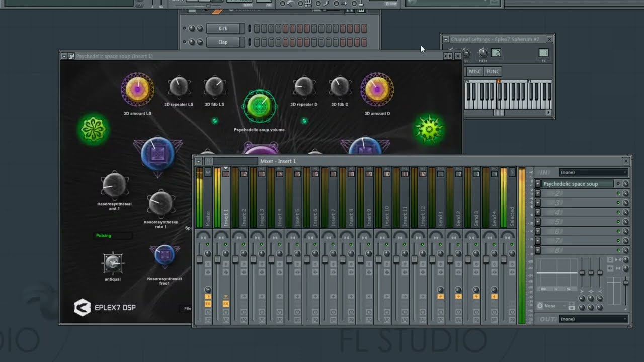Click the 3D amount LS mandala knob

pos(137,89)
